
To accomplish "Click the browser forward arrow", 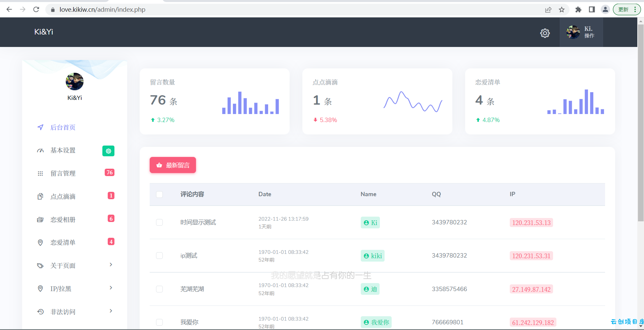I will [22, 9].
